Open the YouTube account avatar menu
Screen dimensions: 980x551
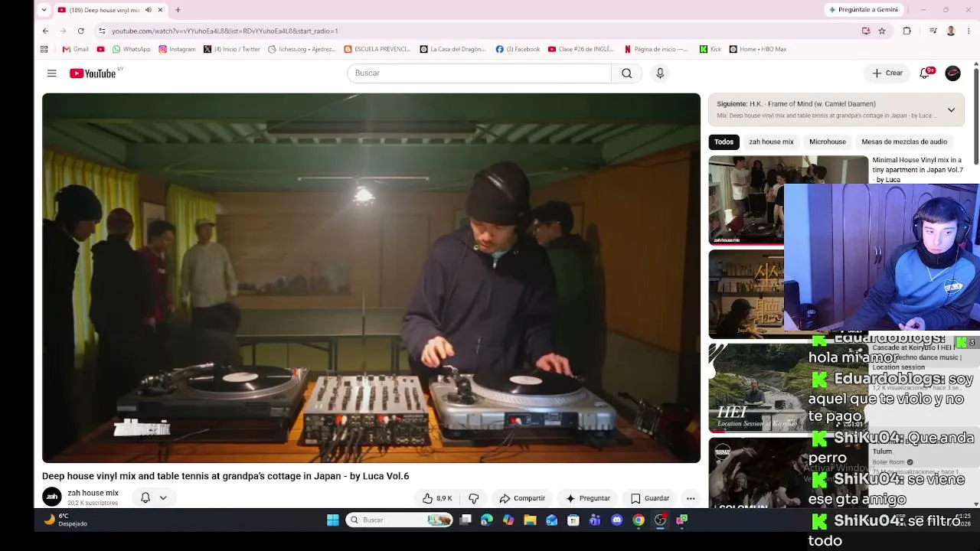coord(952,73)
